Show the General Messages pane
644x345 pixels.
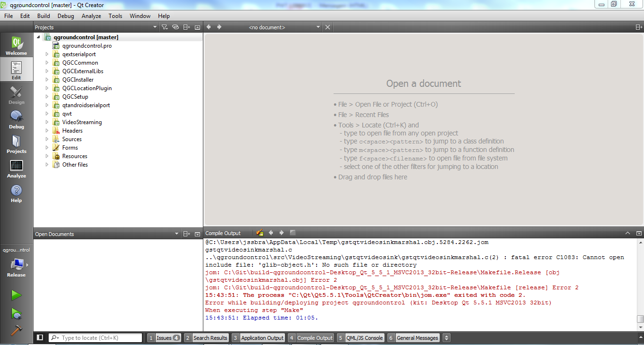tap(413, 337)
